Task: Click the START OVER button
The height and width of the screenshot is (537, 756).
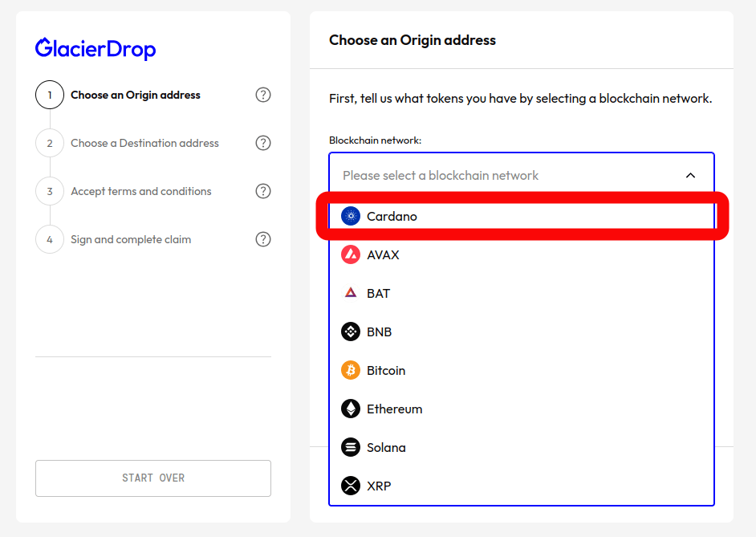Action: pos(153,478)
